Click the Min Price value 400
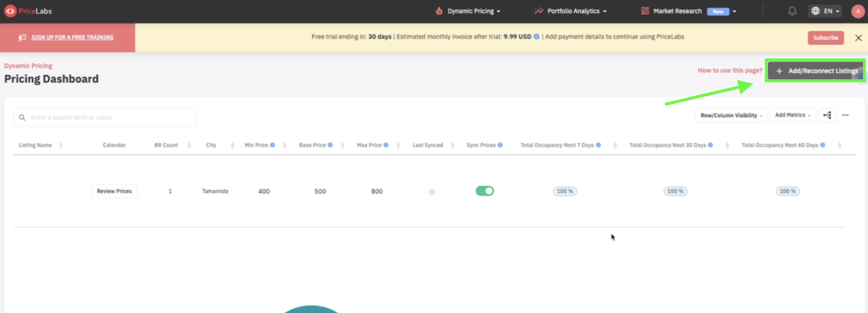 264,191
